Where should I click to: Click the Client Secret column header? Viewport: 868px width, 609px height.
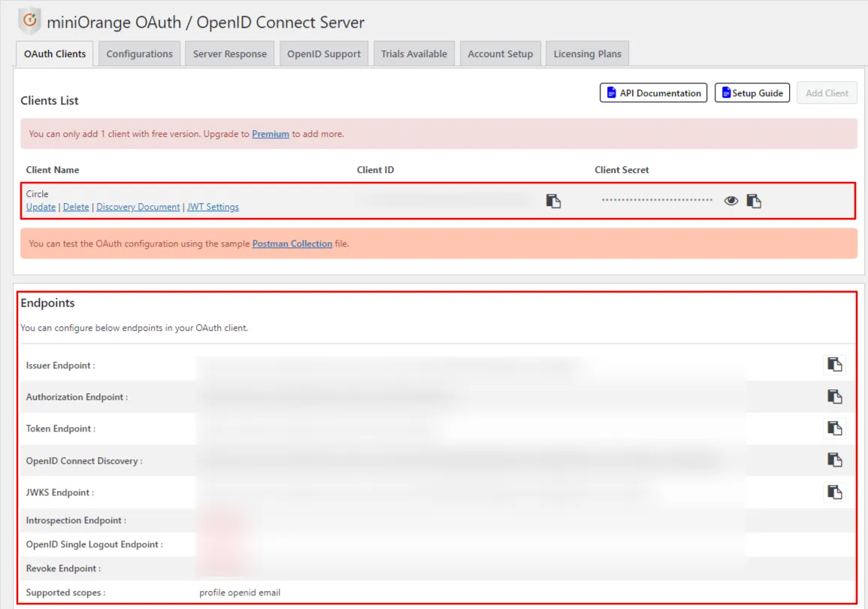click(622, 170)
